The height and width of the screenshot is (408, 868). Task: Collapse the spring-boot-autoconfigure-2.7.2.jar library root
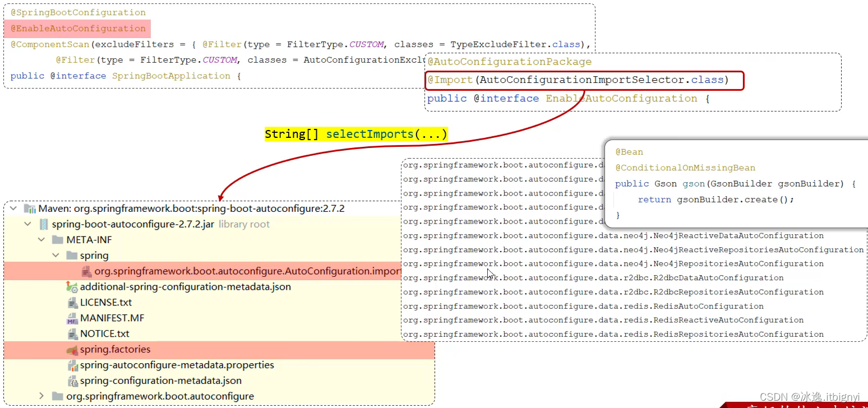[27, 224]
